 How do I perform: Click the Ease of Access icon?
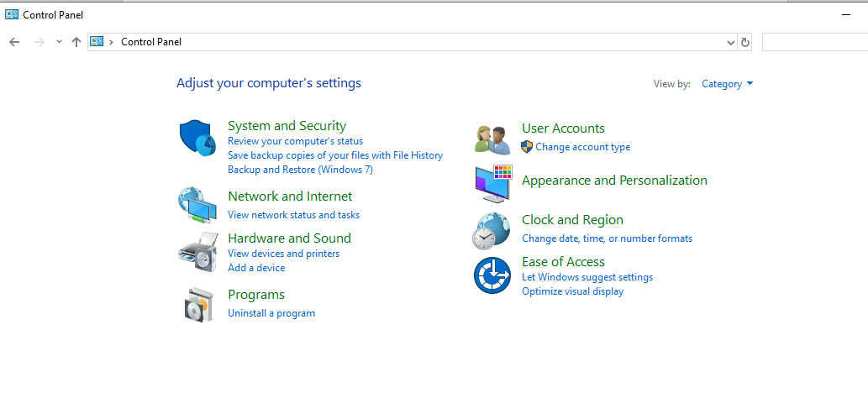pos(492,275)
